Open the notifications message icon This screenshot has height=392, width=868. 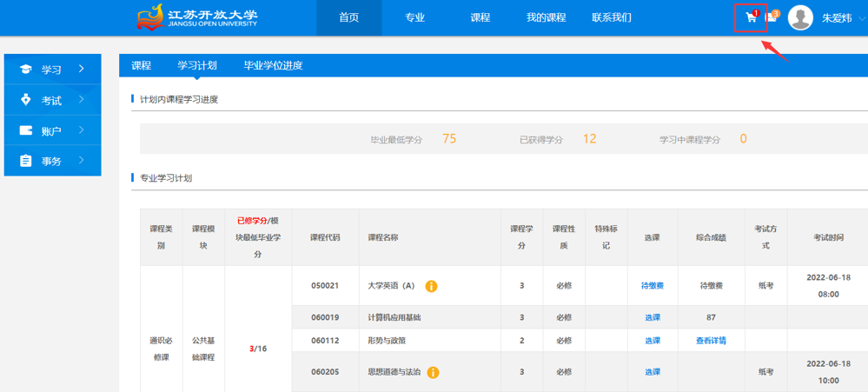click(772, 18)
